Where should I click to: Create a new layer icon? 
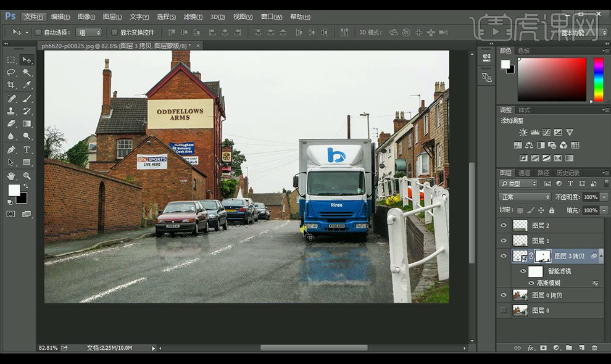click(x=581, y=347)
